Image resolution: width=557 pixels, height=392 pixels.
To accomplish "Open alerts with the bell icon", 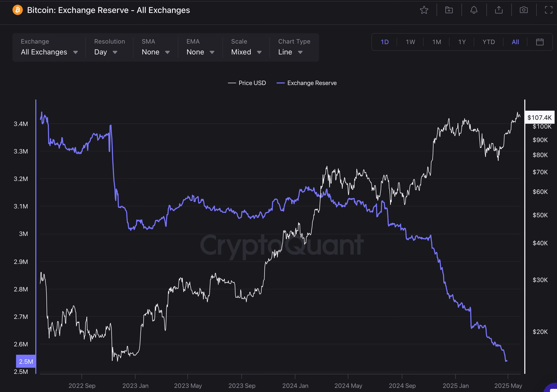I will click(x=474, y=10).
